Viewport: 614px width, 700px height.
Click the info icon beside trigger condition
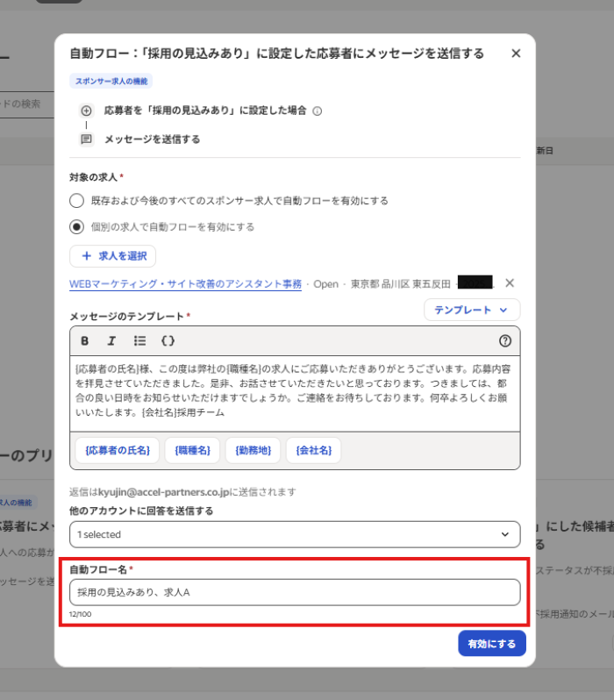pos(318,111)
